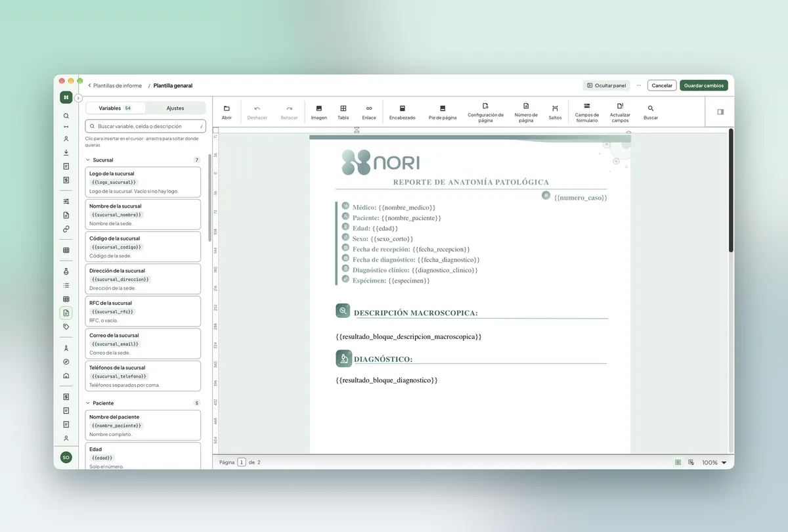
Task: Insert the Nombre del paciente variable
Action: point(143,425)
